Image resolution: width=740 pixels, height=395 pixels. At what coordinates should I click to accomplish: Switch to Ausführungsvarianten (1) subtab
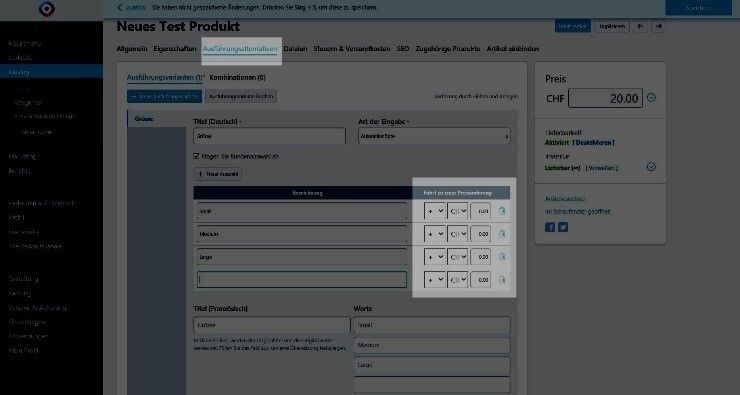pyautogui.click(x=165, y=77)
